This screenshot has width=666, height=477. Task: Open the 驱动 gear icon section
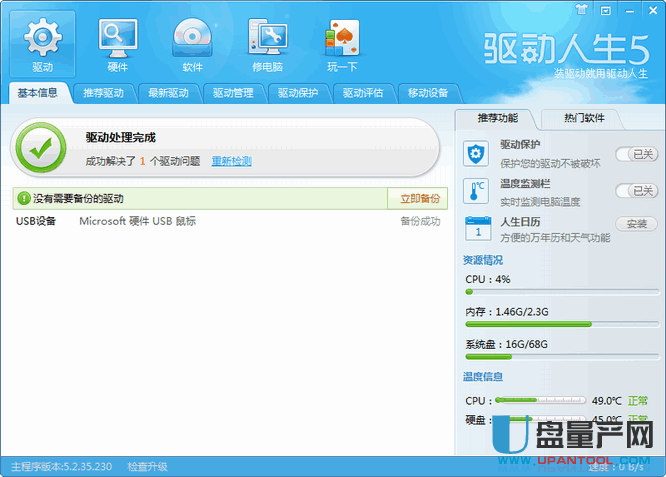[42, 44]
